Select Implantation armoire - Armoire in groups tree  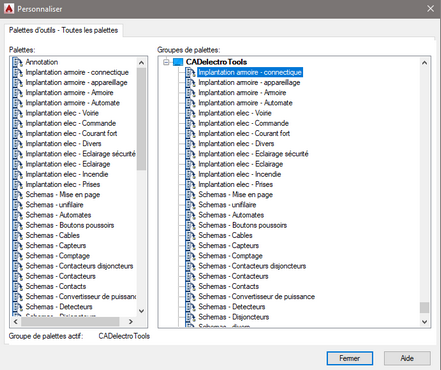coord(242,93)
